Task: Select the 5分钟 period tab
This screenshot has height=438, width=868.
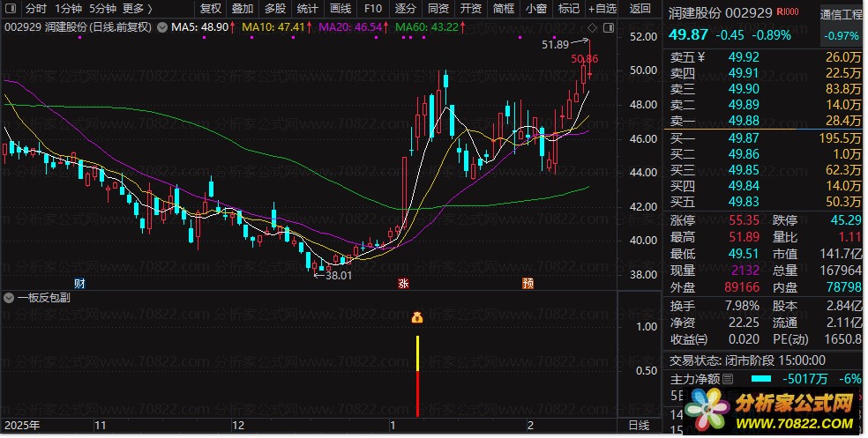Action: [103, 9]
